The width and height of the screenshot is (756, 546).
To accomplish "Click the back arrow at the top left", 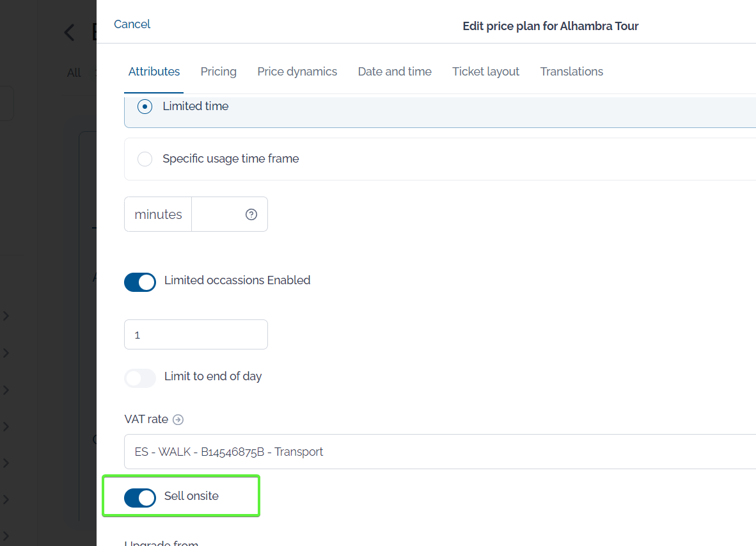I will pos(68,32).
